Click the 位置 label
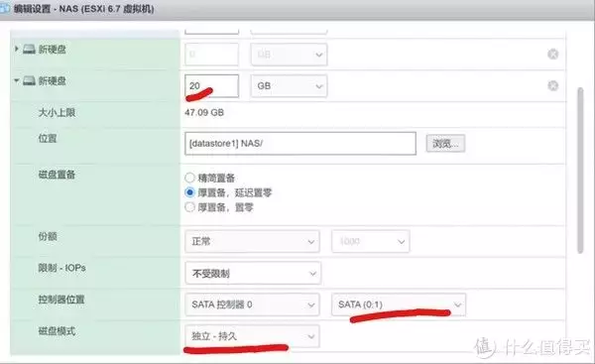595x364 pixels. click(48, 139)
